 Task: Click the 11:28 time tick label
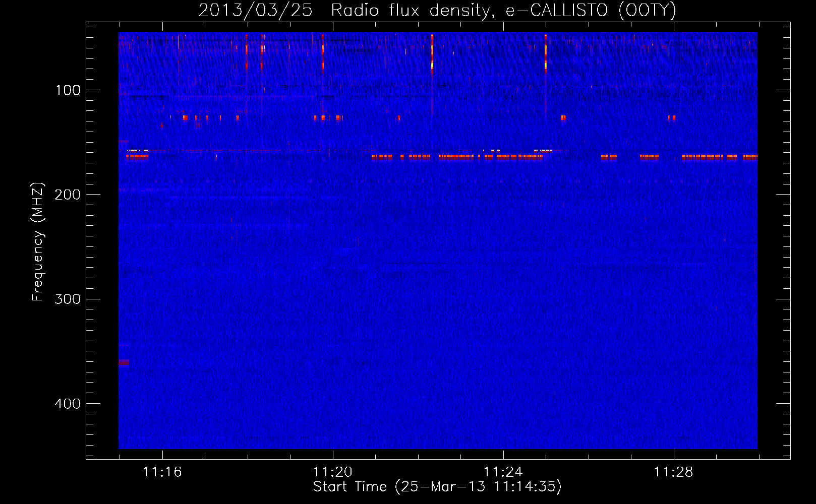click(674, 472)
